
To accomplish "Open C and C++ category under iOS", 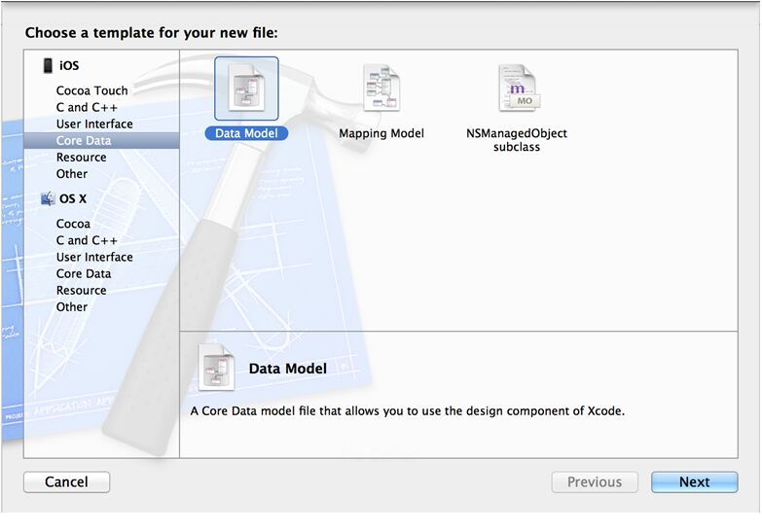I will [x=87, y=107].
